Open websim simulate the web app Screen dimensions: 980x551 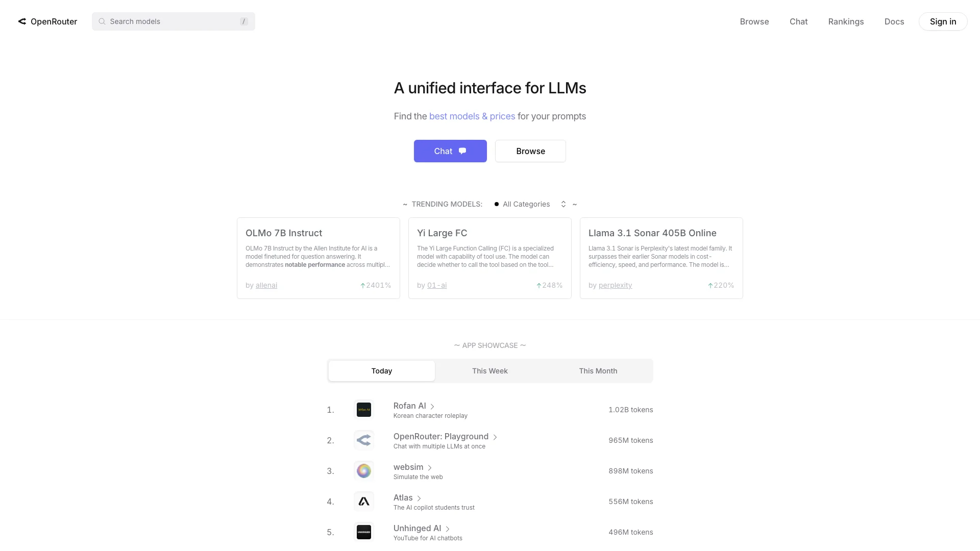408,467
